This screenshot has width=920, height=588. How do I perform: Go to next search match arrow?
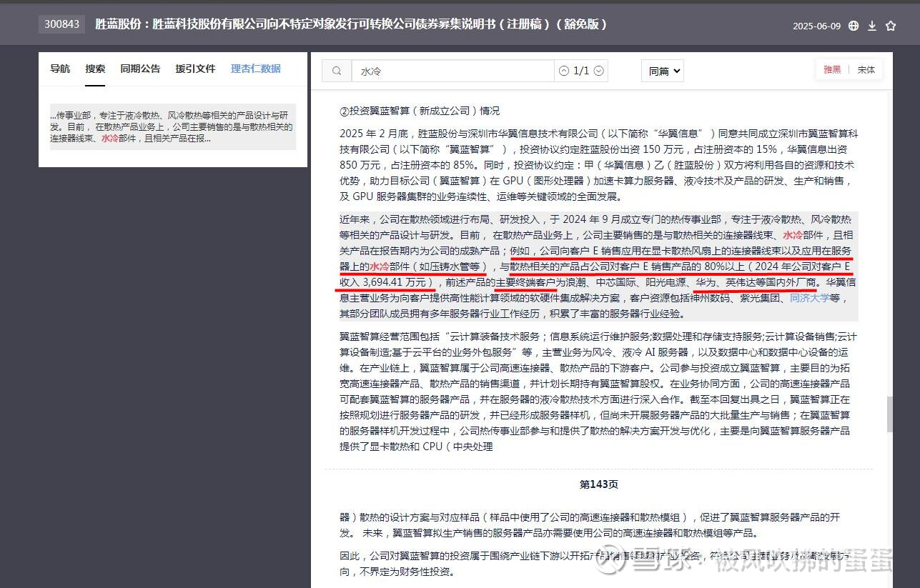pos(599,71)
